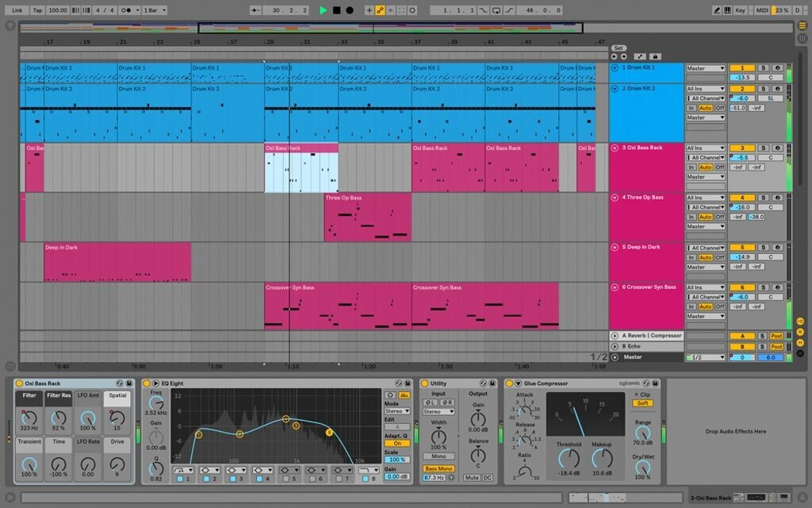The image size is (812, 508).
Task: Solo the Oxi Bass Rack track
Action: (x=764, y=146)
